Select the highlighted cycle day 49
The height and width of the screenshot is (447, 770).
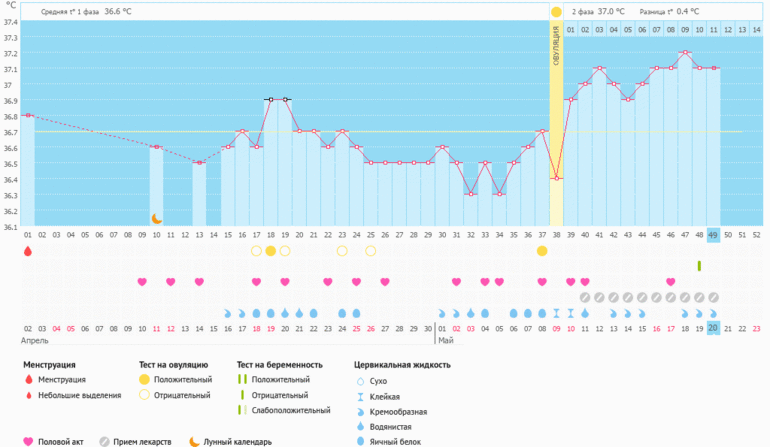pos(713,235)
